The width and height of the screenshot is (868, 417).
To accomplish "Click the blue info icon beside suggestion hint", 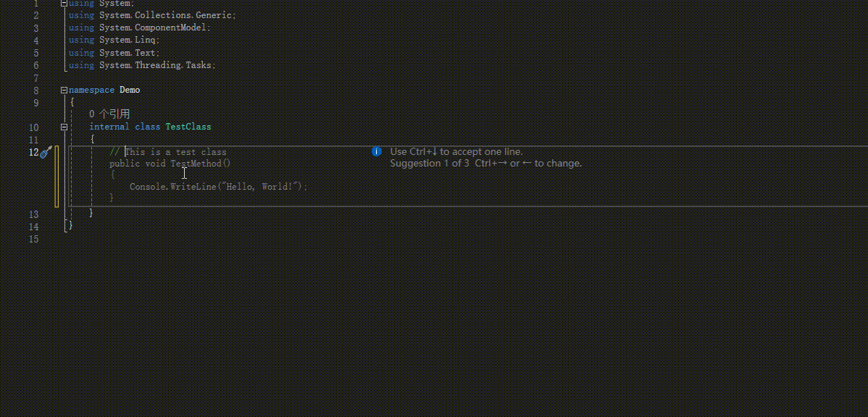I will 377,151.
